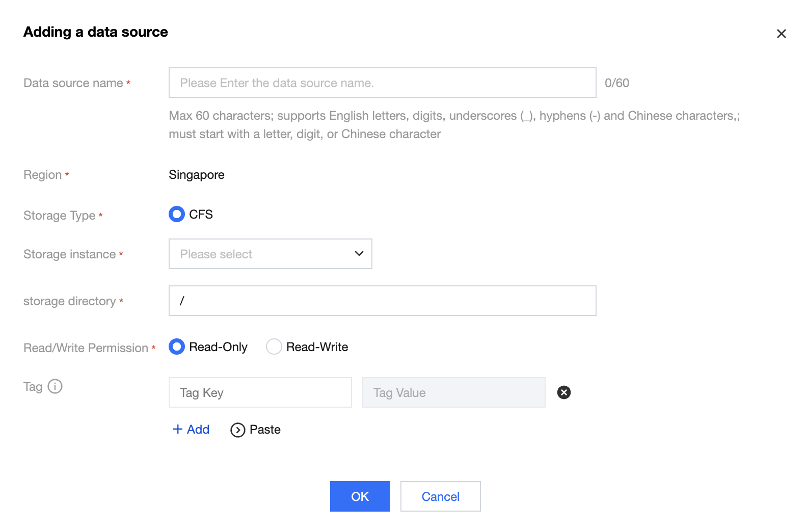Click the Singapore region value
Screen dimensions: 807x532
coord(197,175)
